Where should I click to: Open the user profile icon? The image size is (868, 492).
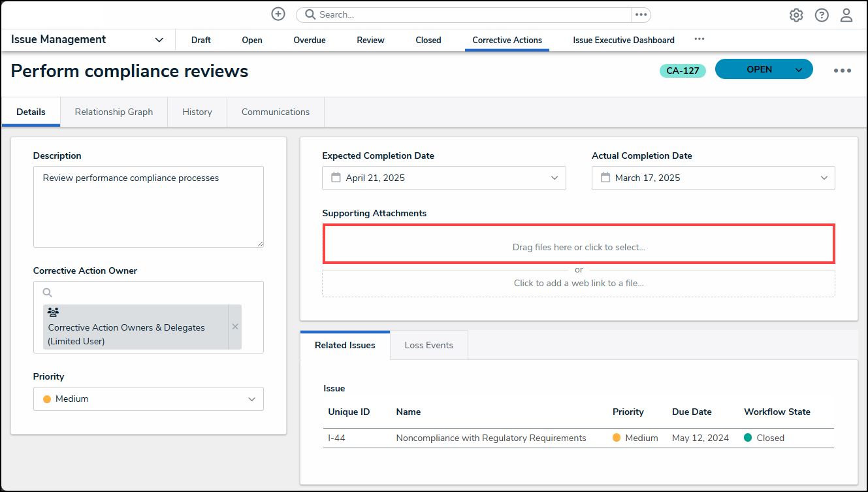[846, 15]
